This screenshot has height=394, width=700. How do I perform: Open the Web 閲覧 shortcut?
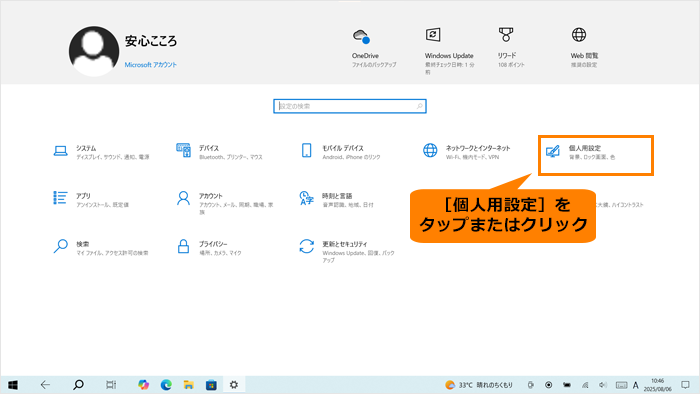click(x=583, y=47)
